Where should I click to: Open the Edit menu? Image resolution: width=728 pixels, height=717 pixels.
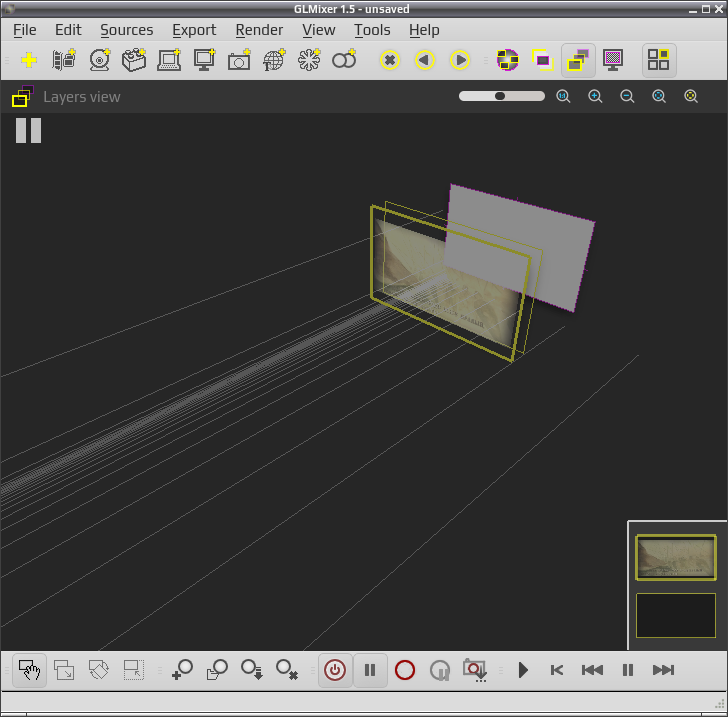(x=68, y=30)
